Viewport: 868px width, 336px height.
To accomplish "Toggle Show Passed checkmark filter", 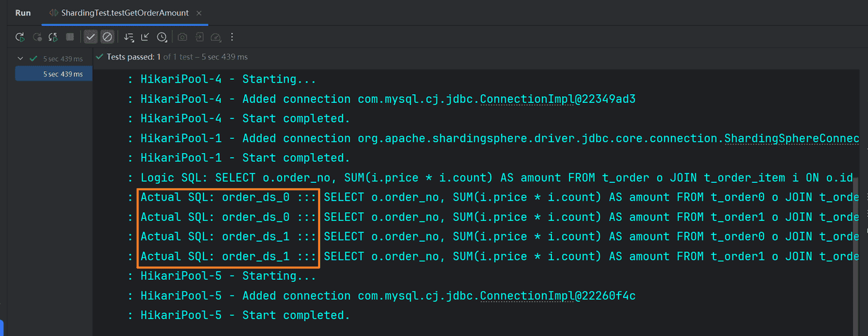I will point(91,37).
